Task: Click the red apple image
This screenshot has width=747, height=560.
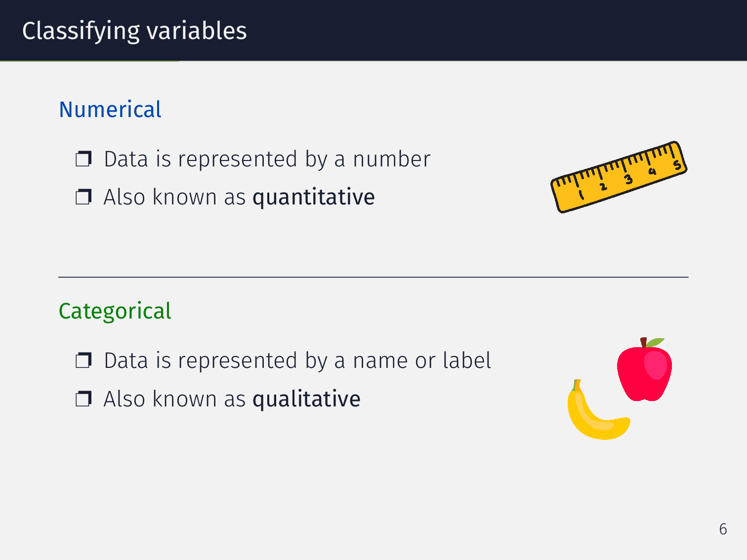Action: (x=644, y=372)
